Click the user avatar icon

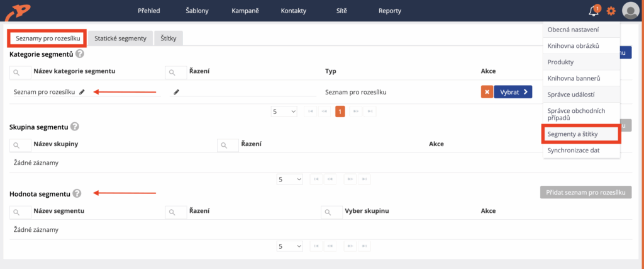[x=630, y=11]
